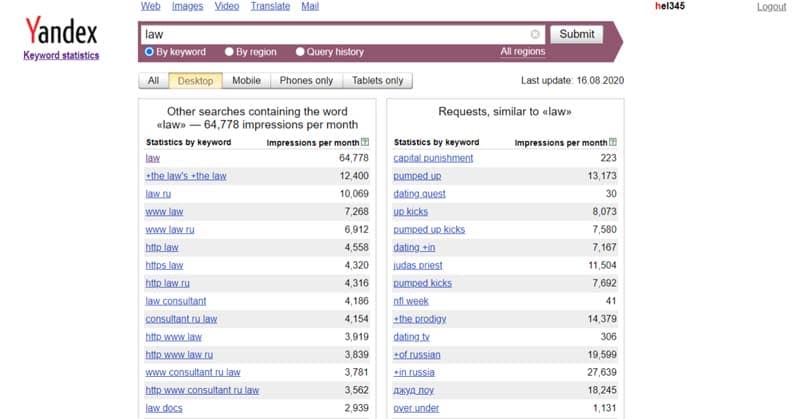Screen dimensions: 800x419
Task: Open the 'law ru' keyword link
Action: 158,194
